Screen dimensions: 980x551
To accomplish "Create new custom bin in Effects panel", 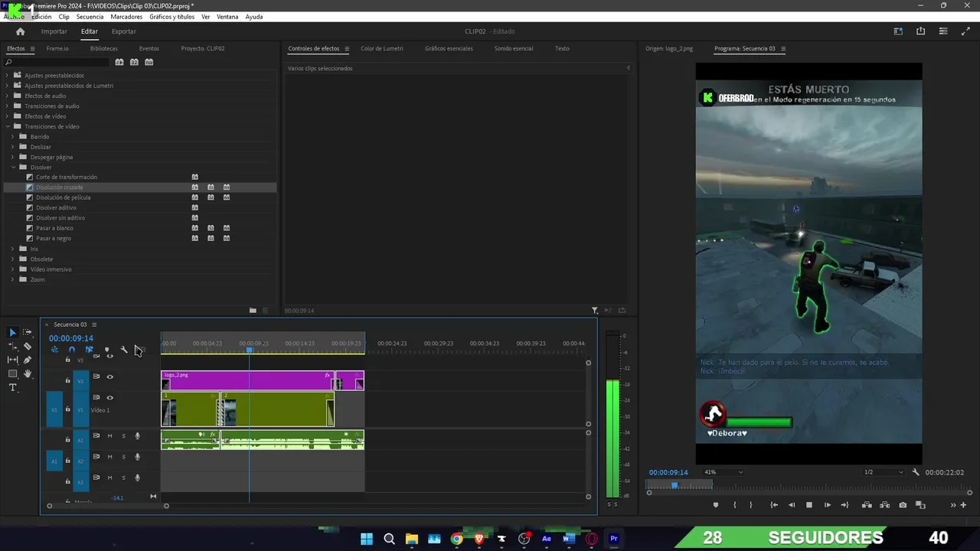I will pyautogui.click(x=253, y=311).
